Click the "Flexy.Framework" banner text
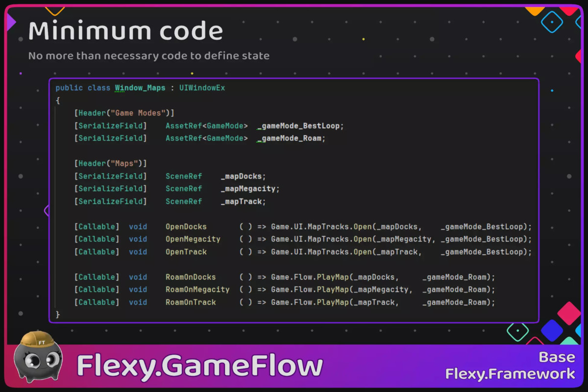 (x=510, y=374)
